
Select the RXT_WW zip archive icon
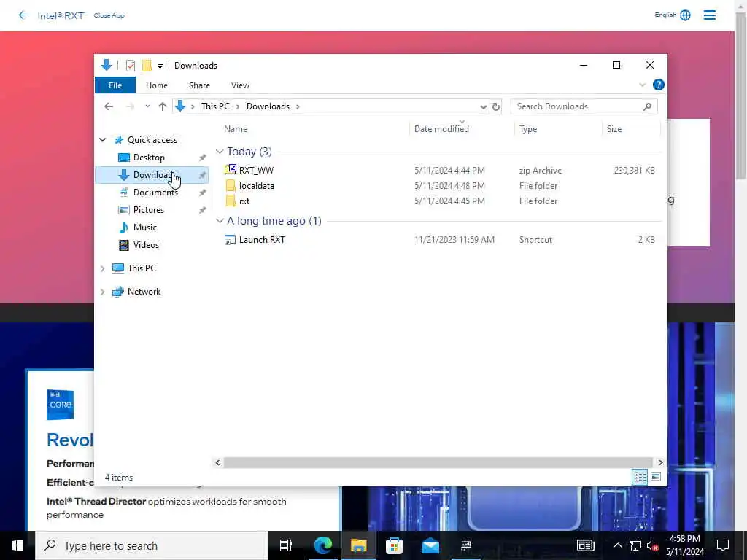[x=230, y=169]
